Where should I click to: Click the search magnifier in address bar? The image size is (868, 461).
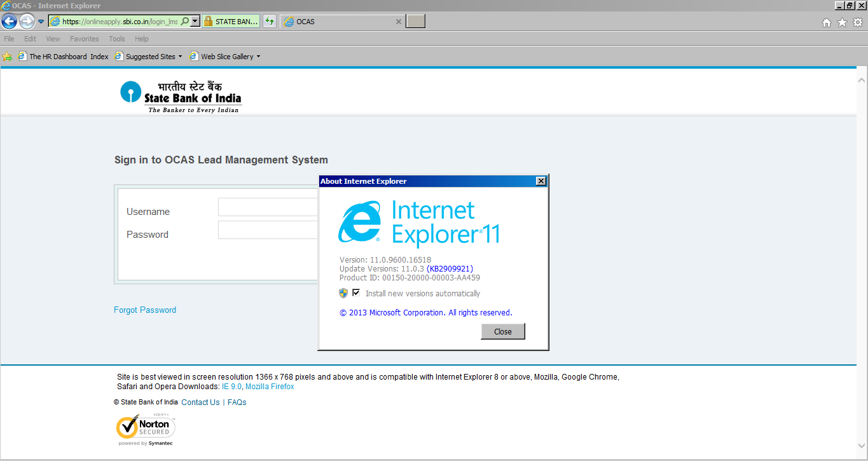(x=185, y=22)
